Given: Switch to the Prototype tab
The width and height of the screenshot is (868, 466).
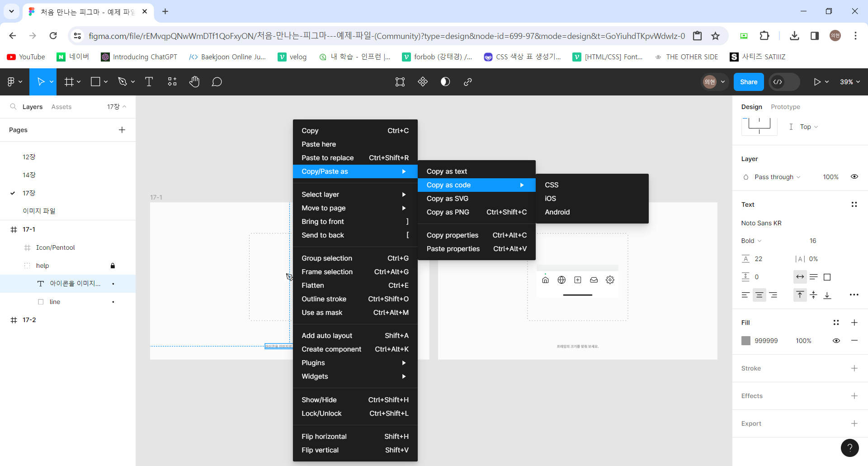Looking at the screenshot, I should [785, 107].
